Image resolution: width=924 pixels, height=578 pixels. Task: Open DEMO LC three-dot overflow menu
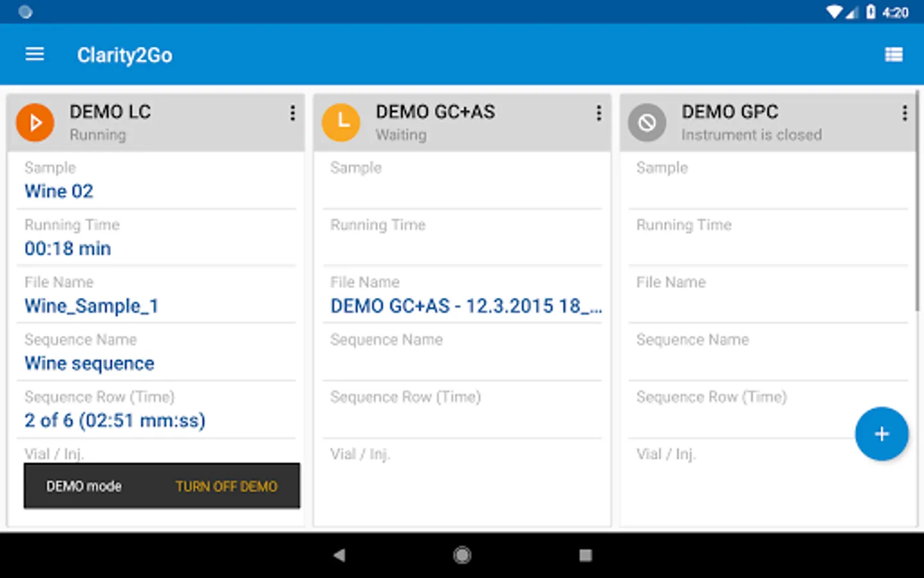[x=293, y=113]
